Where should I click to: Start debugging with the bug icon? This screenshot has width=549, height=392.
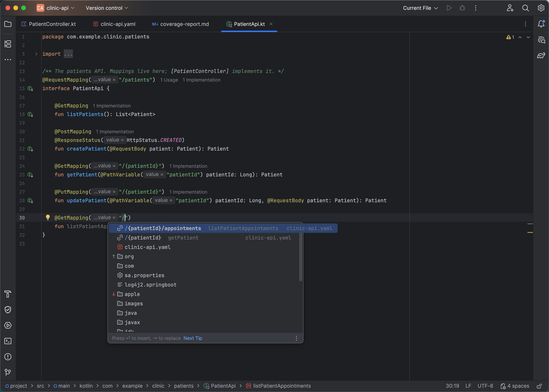click(x=462, y=8)
